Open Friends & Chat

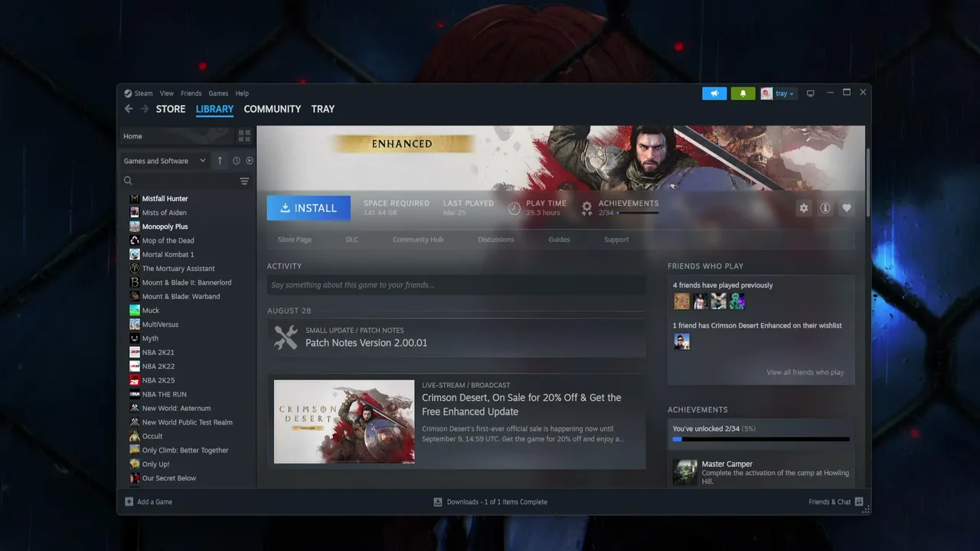836,502
